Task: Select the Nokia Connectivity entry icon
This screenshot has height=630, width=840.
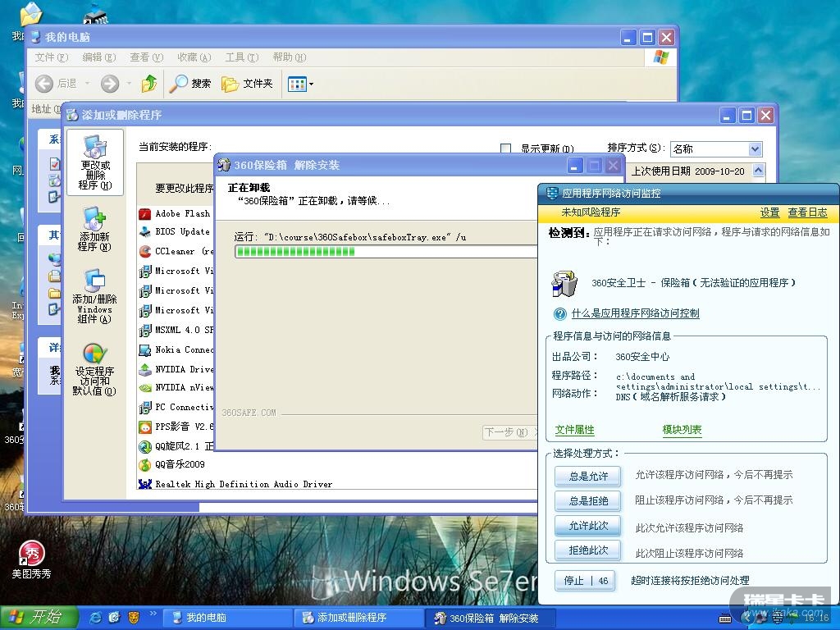Action: [144, 350]
